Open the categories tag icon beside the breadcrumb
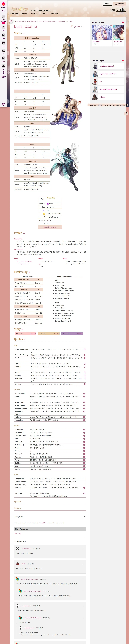Image resolution: width=129 pixels, height=644 pixels. [11, 21]
